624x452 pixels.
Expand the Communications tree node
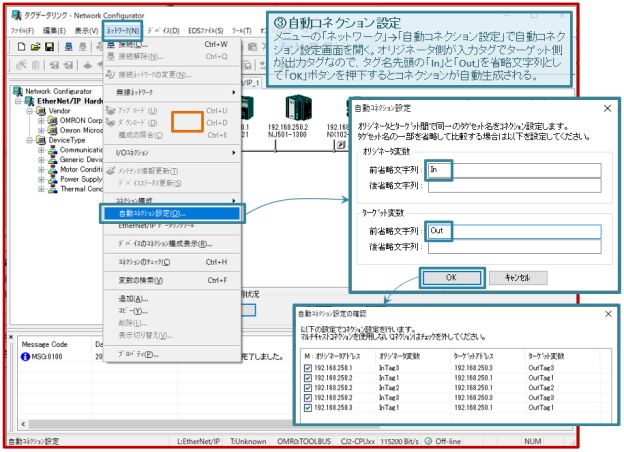click(41, 150)
